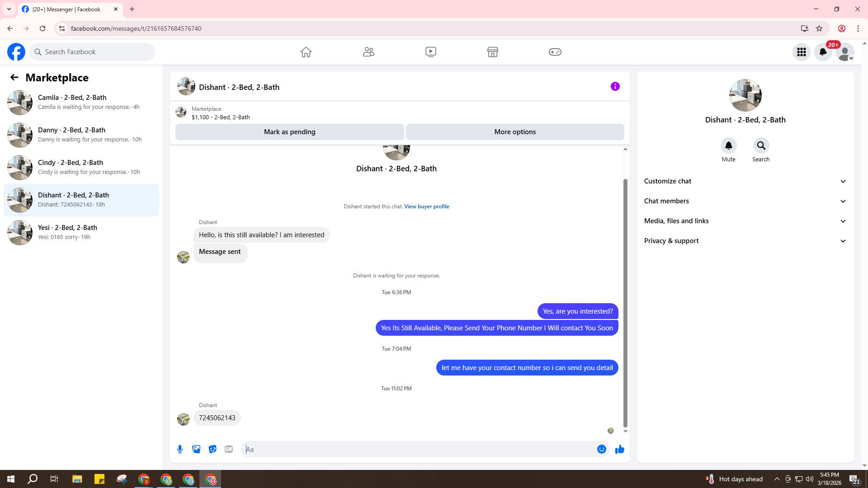The image size is (868, 488).
Task: Open the sticker picker icon
Action: point(212,449)
